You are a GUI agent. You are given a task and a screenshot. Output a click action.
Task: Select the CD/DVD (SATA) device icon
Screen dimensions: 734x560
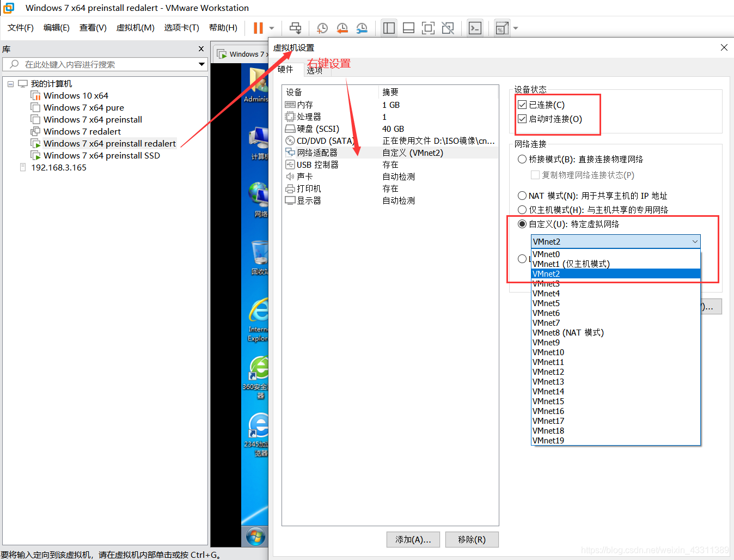[x=290, y=141]
